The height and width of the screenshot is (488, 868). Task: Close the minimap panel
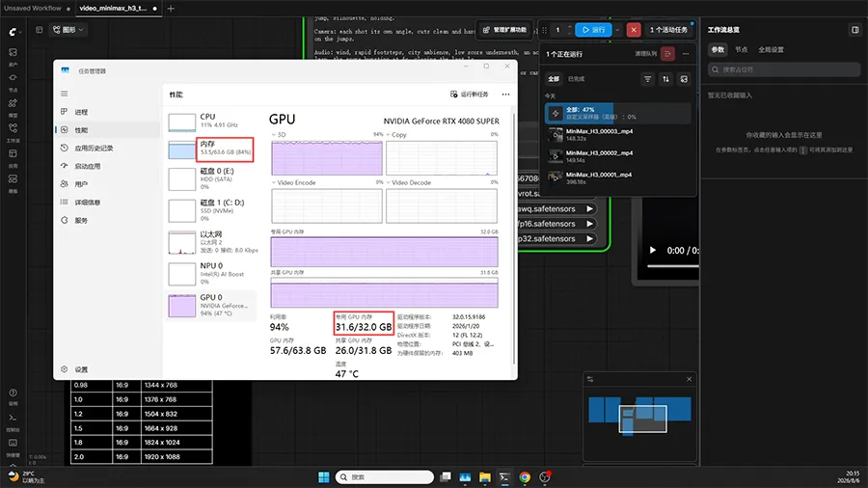coord(690,379)
